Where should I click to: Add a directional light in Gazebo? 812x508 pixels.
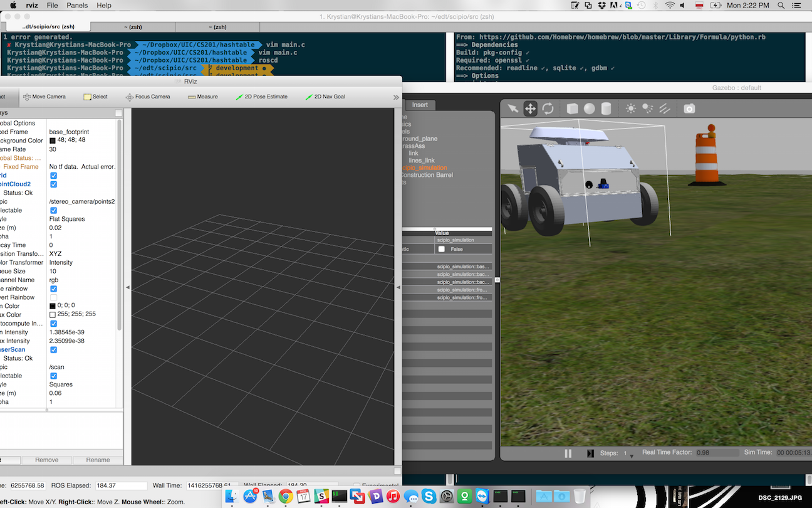click(665, 108)
